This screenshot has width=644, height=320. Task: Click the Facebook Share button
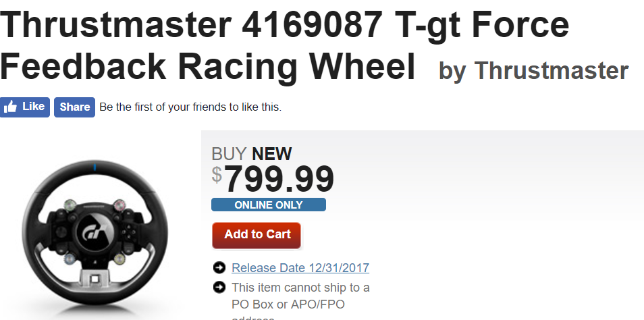[74, 107]
